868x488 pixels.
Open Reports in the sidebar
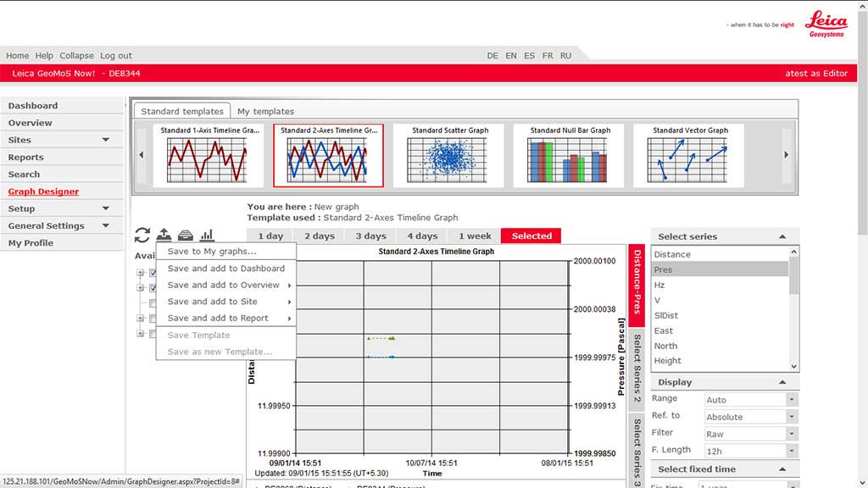(x=61, y=157)
